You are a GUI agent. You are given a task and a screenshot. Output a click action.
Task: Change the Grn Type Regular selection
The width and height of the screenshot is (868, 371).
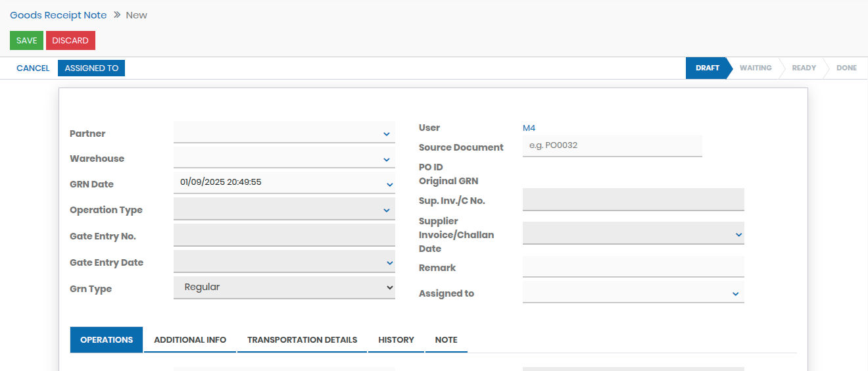click(284, 287)
